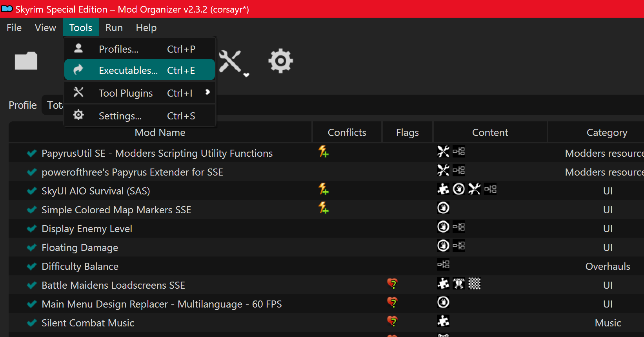Expand the Tool Plugins submenu arrow
644x337 pixels.
point(207,92)
